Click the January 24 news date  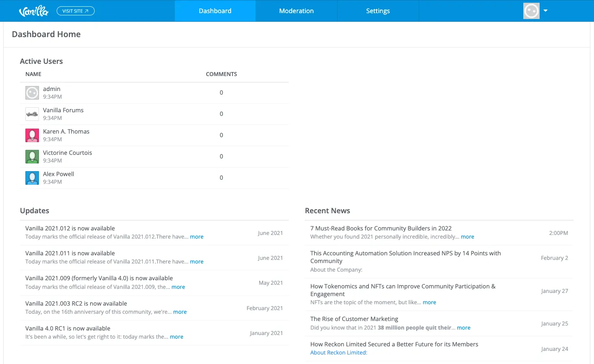pyautogui.click(x=555, y=349)
